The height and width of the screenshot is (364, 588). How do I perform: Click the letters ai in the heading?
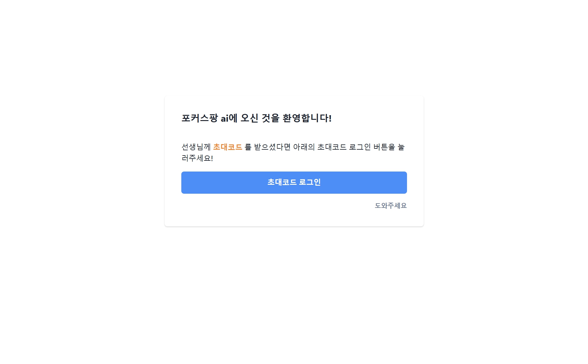(x=224, y=118)
